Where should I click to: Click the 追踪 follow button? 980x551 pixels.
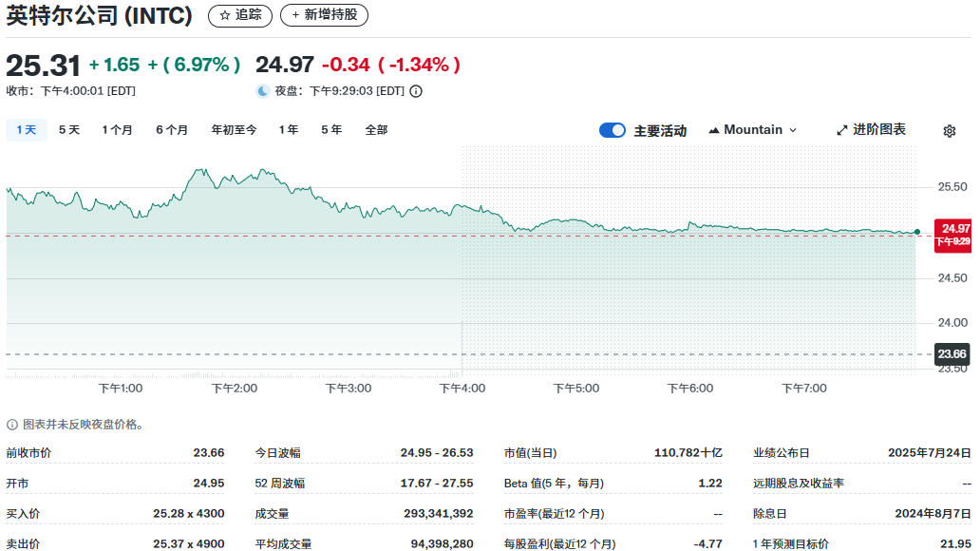tap(240, 15)
